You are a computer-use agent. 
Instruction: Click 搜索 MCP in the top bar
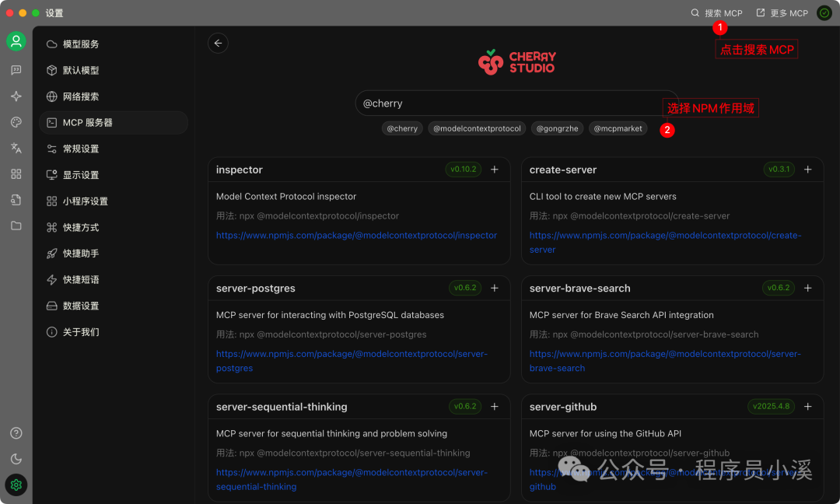716,13
